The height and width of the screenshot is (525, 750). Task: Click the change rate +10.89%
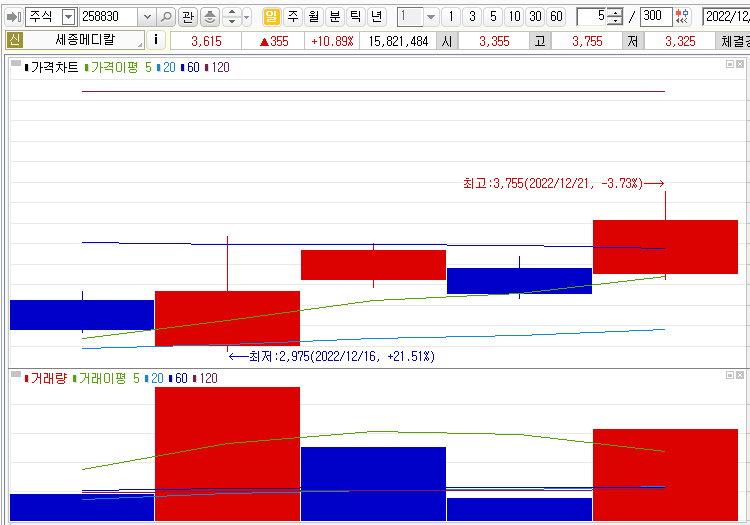[332, 42]
